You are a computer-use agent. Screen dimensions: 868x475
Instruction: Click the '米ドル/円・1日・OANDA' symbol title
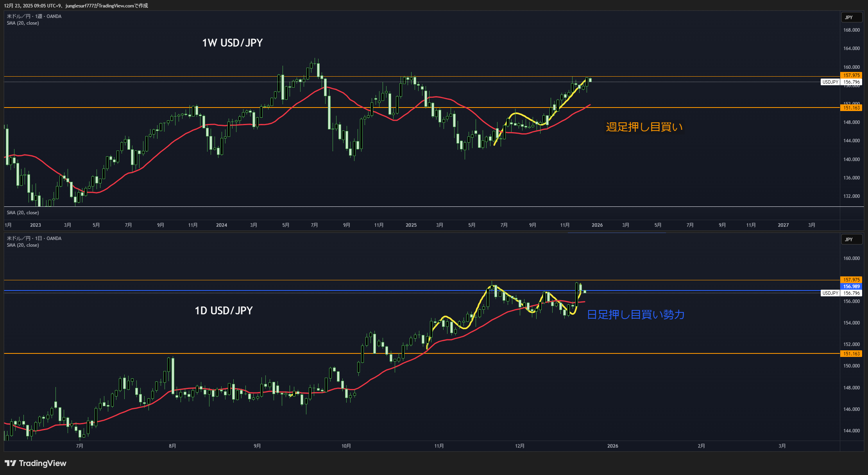coord(34,238)
